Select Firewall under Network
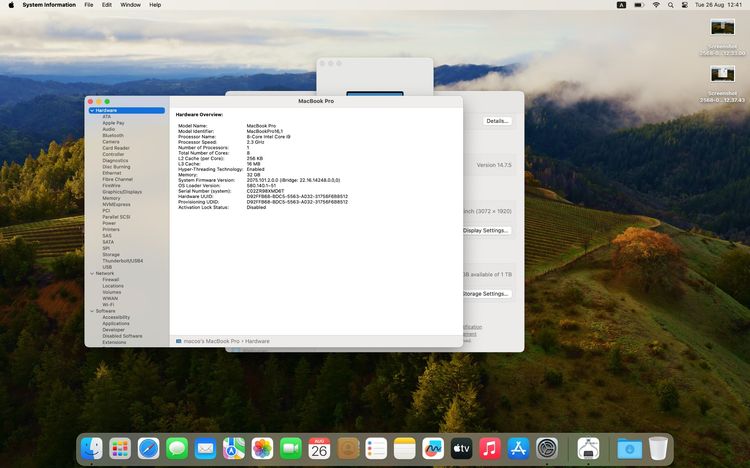The image size is (750, 468). 110,279
